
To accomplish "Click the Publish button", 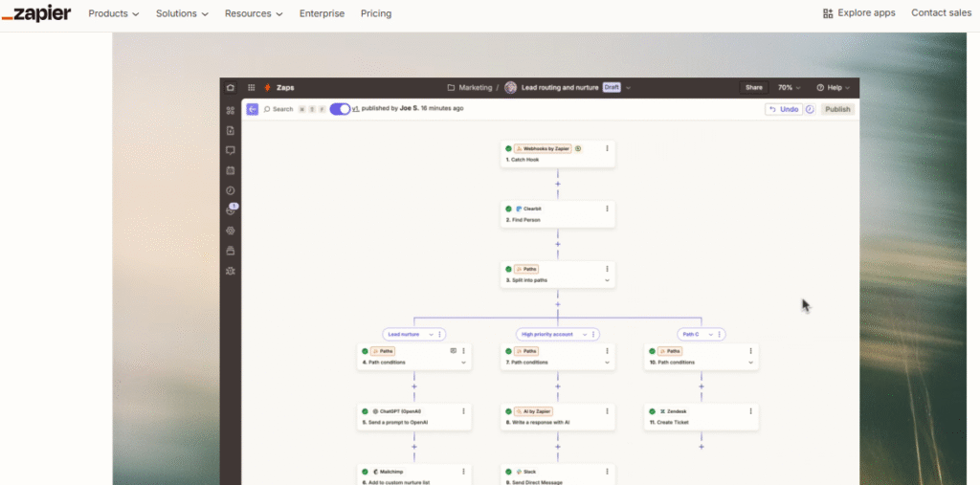I will 837,109.
